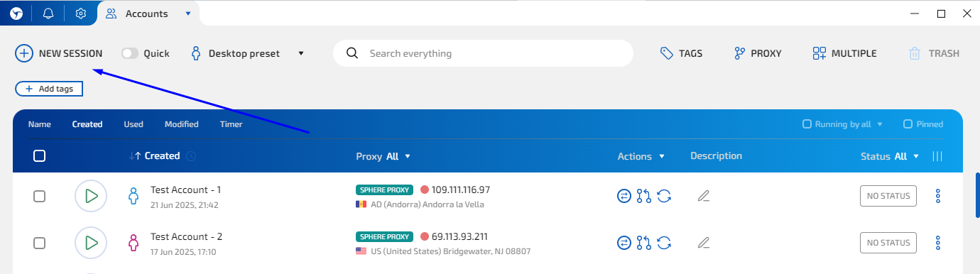The height and width of the screenshot is (274, 980).
Task: Expand the Desktop preset dropdown
Action: pos(301,53)
